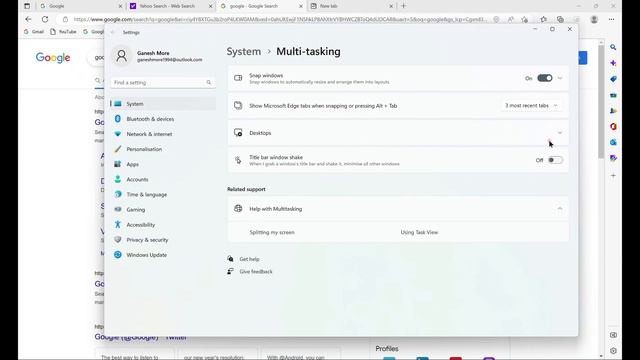
Task: Expand the Snap windows options chevron
Action: click(x=560, y=78)
